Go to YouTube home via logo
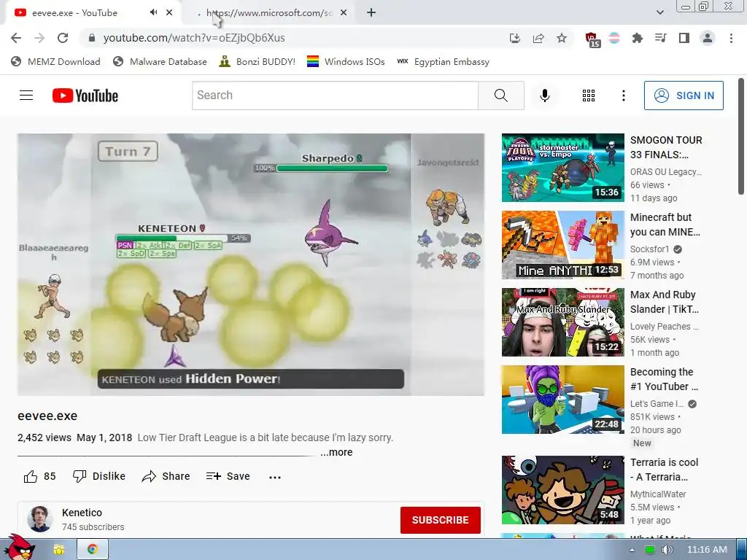The width and height of the screenshot is (747, 560). (x=85, y=96)
